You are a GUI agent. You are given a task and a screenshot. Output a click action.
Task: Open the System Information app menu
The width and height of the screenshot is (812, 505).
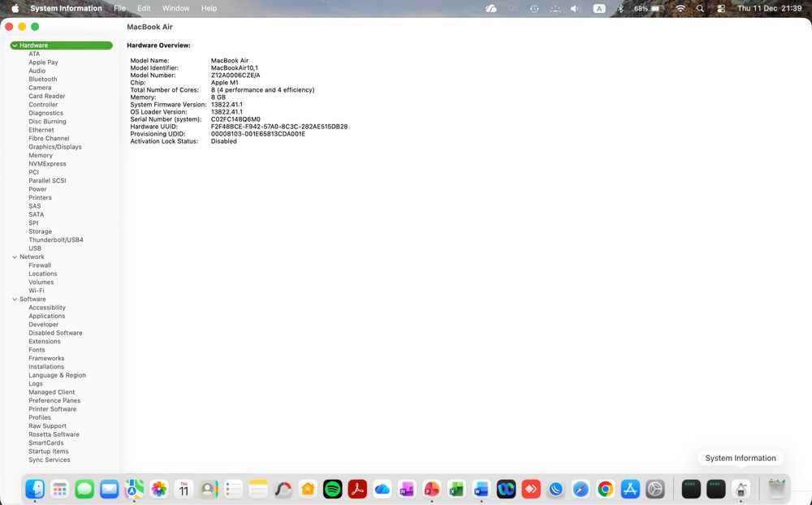66,8
